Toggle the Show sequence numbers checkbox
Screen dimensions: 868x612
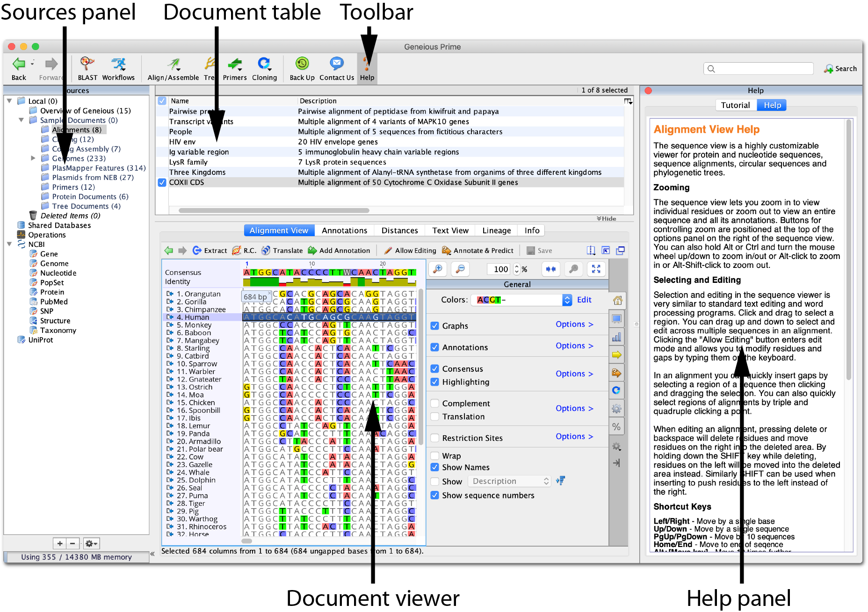[435, 495]
